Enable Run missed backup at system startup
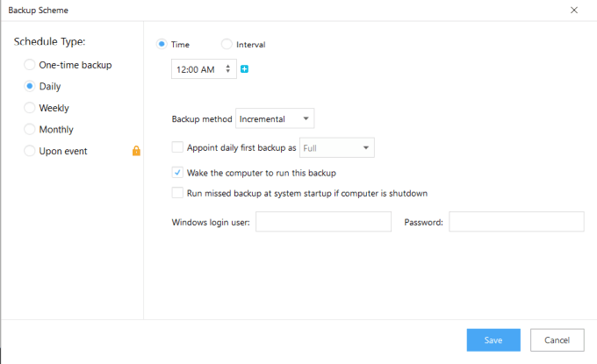The width and height of the screenshot is (597, 364). [x=178, y=193]
